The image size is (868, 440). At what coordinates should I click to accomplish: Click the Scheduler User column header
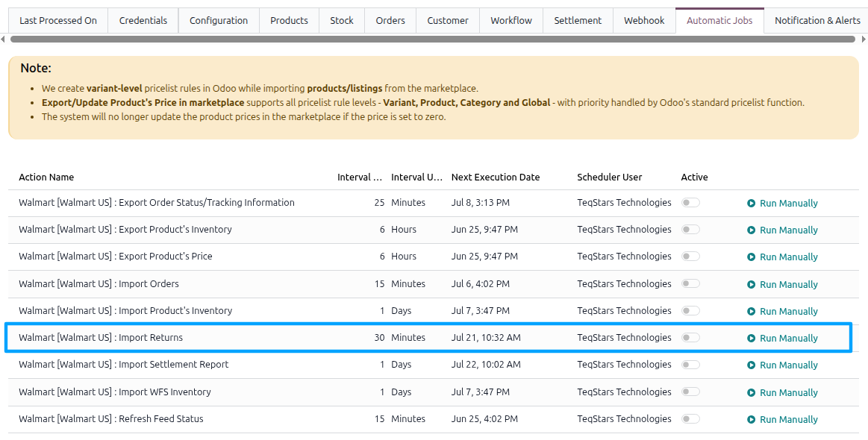pyautogui.click(x=610, y=177)
